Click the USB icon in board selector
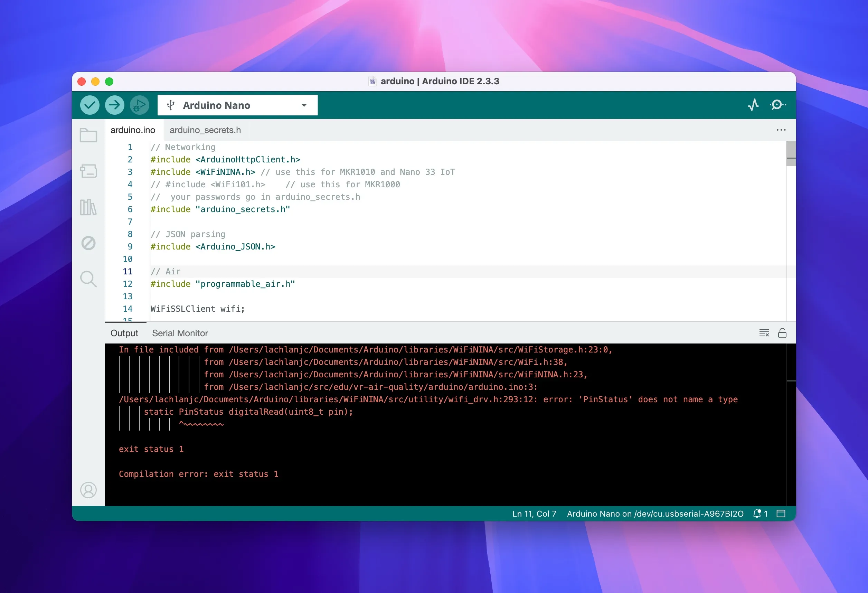The height and width of the screenshot is (593, 868). click(x=171, y=105)
